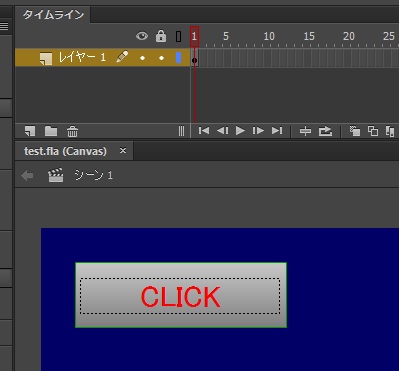Click the CLICK button on stage
This screenshot has width=399, height=371.
(x=181, y=295)
